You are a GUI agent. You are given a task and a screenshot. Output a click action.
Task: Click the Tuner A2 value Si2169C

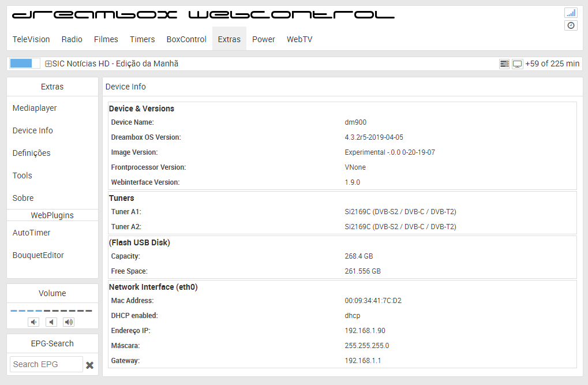[400, 227]
